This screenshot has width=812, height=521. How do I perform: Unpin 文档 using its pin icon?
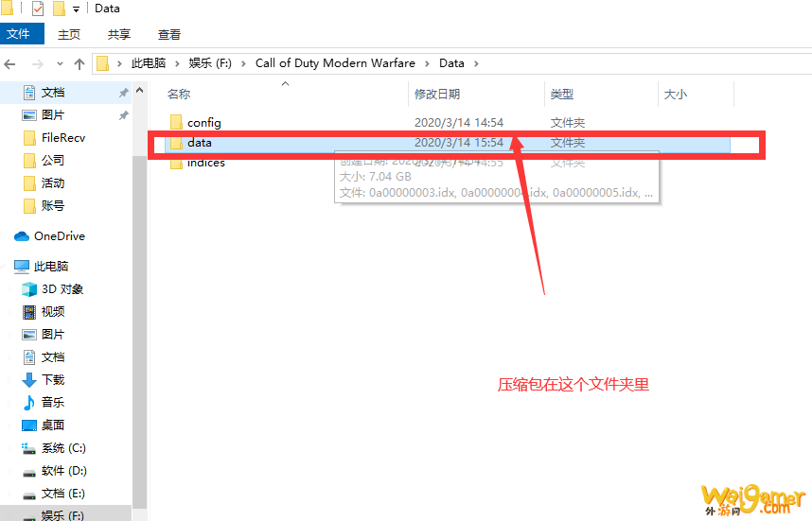[x=124, y=93]
